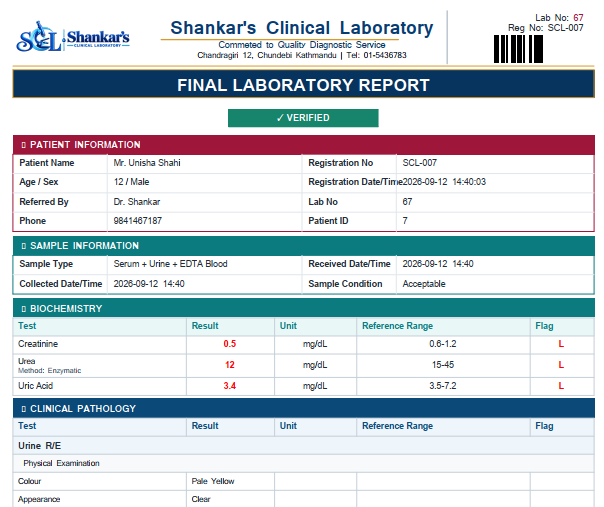This screenshot has width=604, height=507.
Task: Click sample type 'Serum + Urine + EDTA Blood'
Action: click(x=170, y=264)
